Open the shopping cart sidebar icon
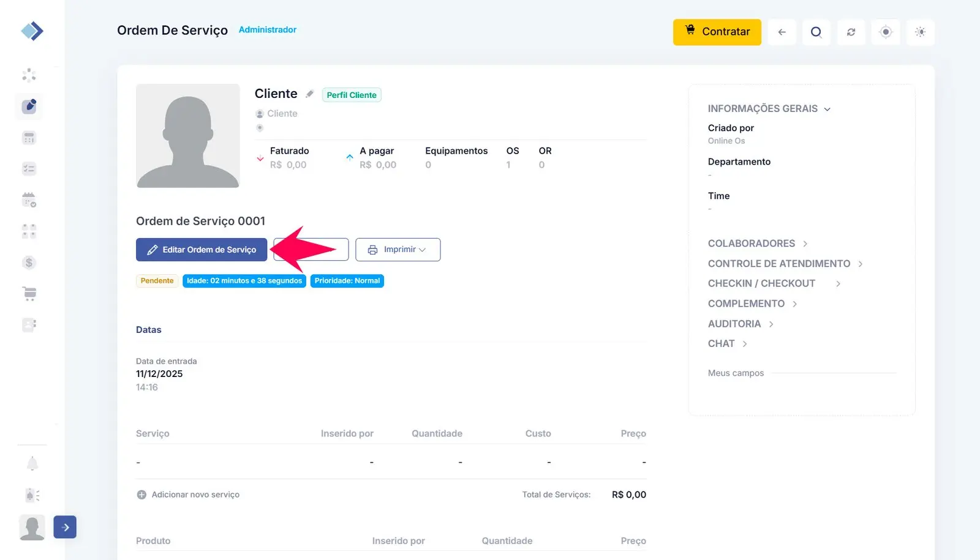The image size is (980, 560). [x=29, y=294]
